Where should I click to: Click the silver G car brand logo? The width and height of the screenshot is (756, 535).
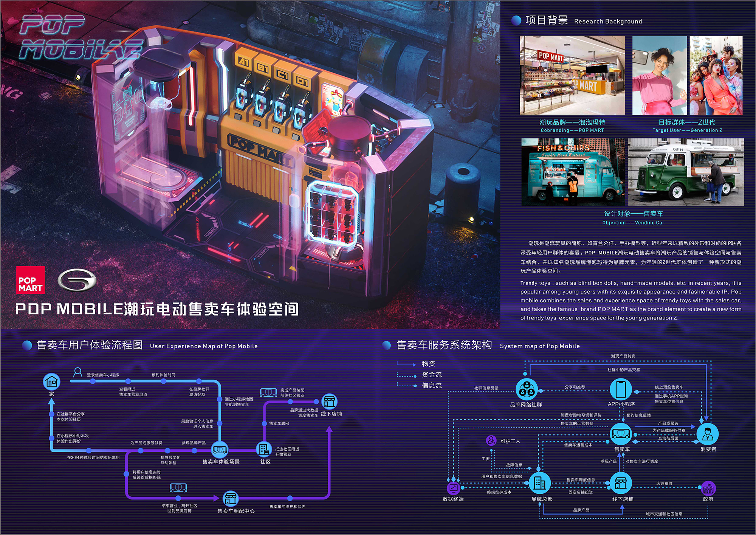point(77,280)
